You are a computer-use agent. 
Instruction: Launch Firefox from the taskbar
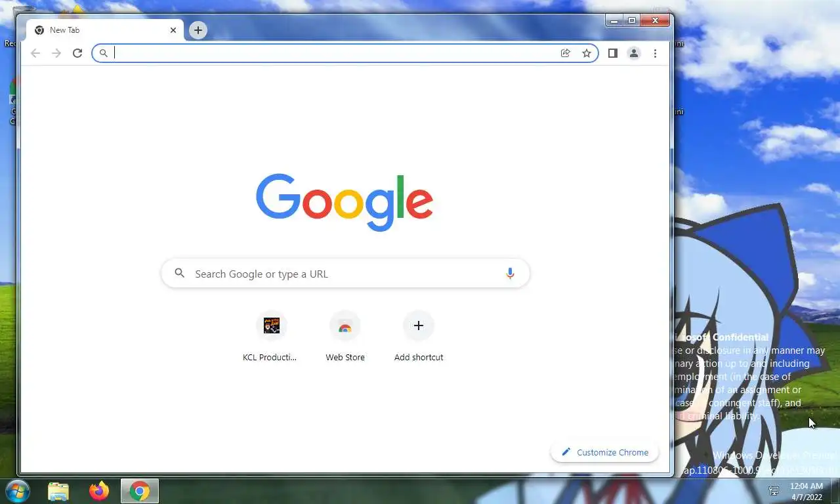point(99,491)
